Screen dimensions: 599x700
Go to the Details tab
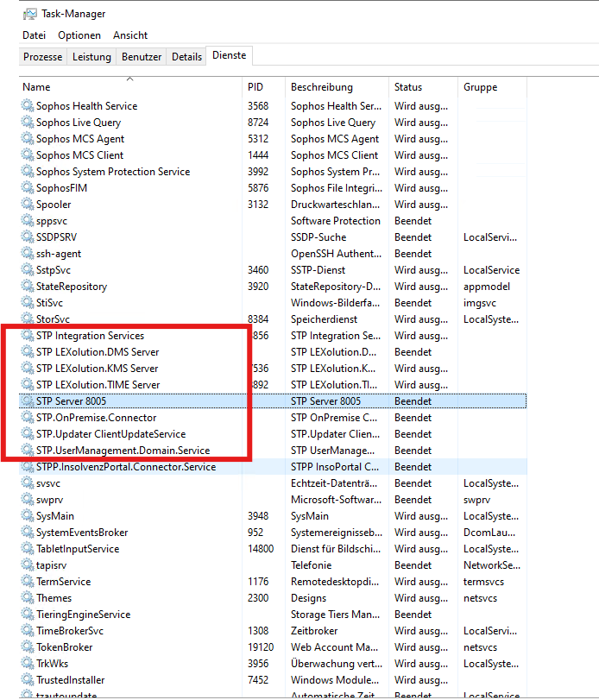pyautogui.click(x=186, y=57)
